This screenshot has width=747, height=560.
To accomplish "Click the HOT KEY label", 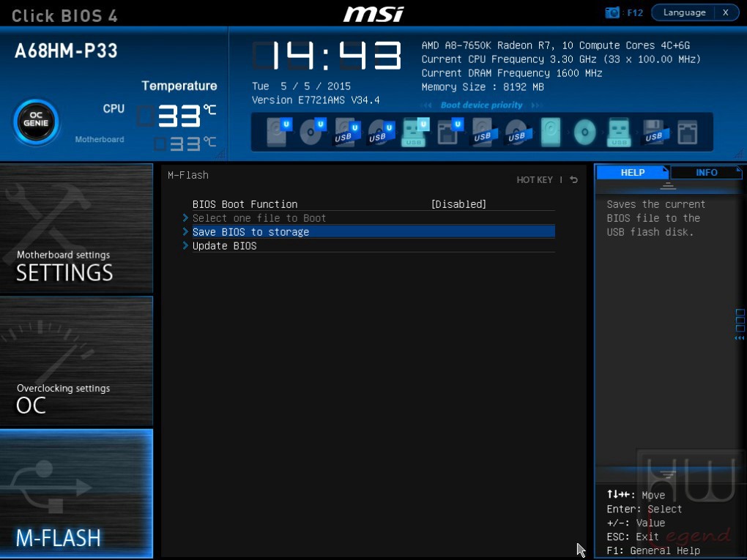I will [535, 180].
